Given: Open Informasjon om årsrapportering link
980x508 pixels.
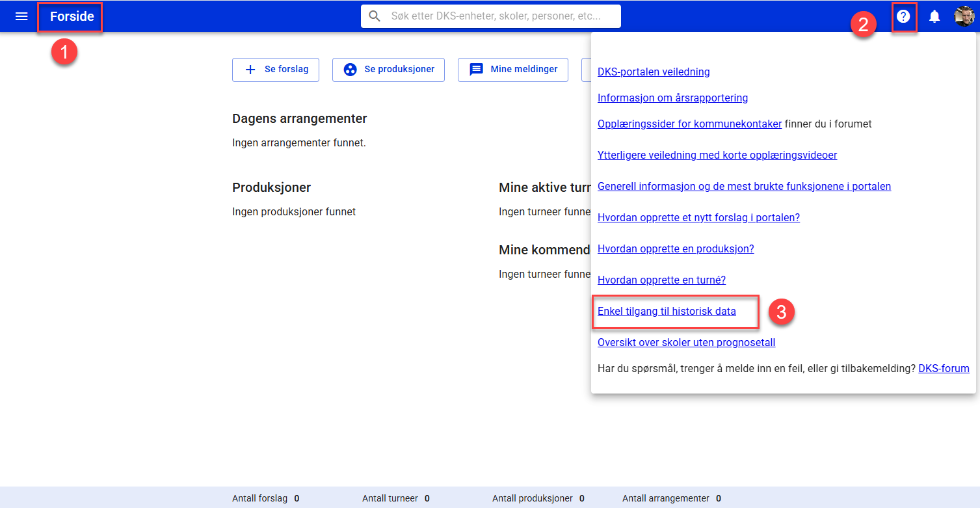Looking at the screenshot, I should 672,98.
